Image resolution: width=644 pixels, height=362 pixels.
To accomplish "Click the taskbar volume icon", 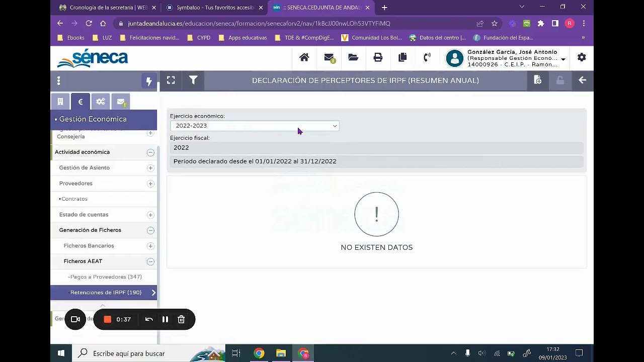I will (482, 353).
